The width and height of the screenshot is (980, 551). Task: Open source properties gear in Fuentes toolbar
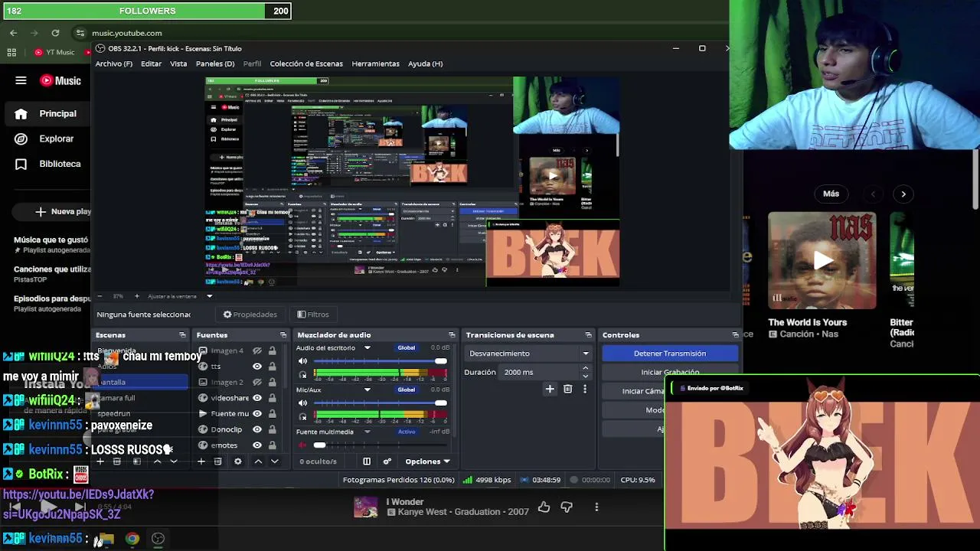click(x=238, y=461)
